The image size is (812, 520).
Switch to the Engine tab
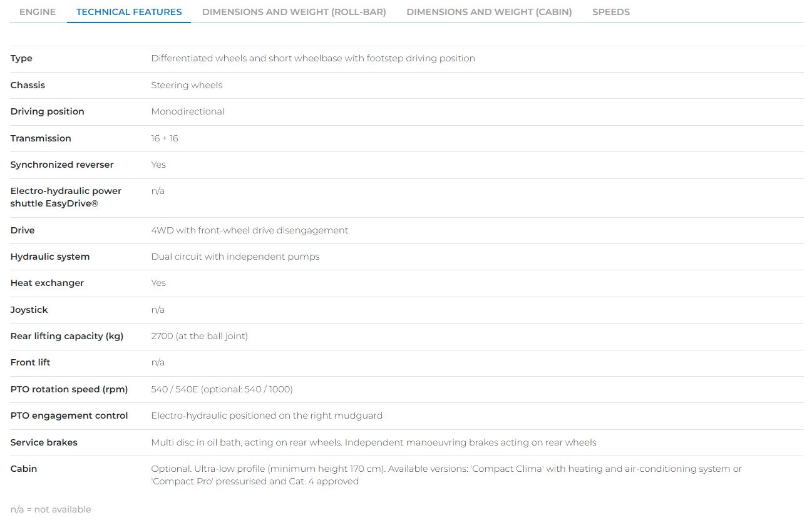coord(38,12)
